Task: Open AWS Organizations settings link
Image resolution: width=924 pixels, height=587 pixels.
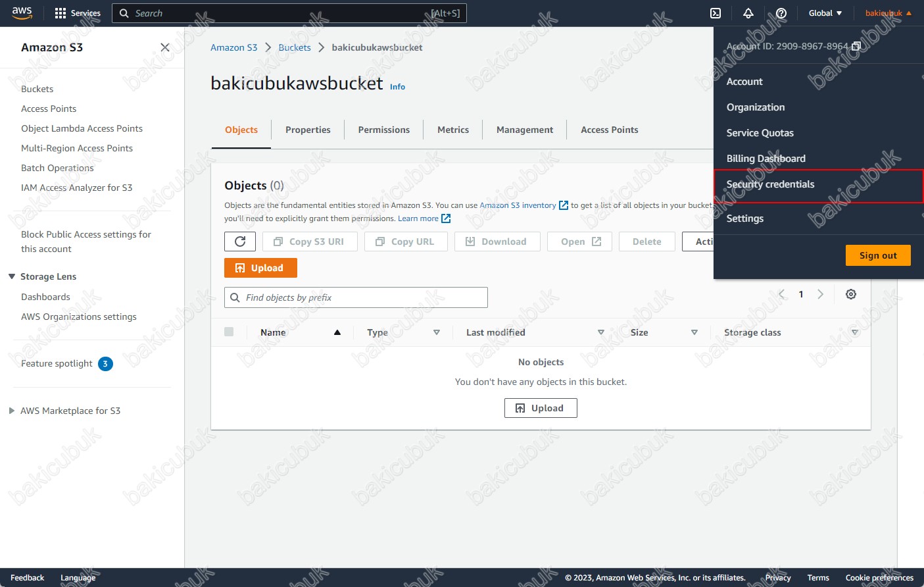Action: pyautogui.click(x=79, y=317)
